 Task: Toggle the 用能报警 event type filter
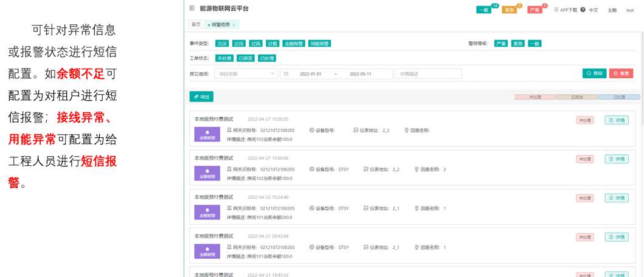coord(319,44)
